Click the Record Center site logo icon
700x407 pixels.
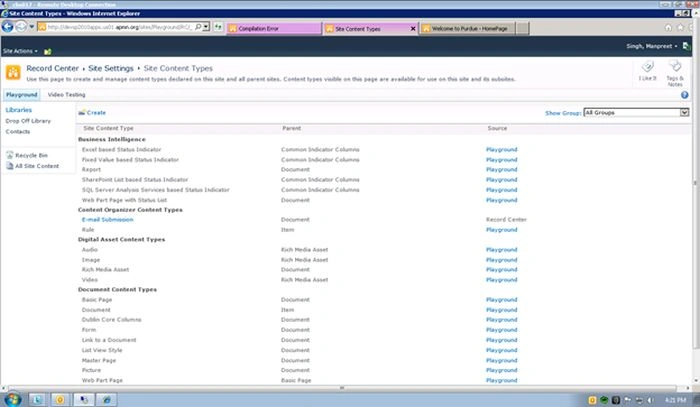13,72
